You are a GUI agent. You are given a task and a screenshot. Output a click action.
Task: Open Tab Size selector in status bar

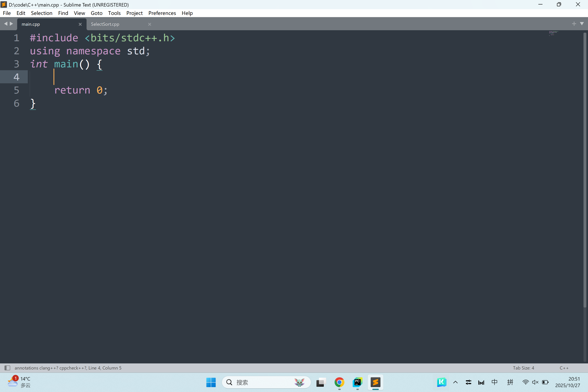[x=523, y=368]
